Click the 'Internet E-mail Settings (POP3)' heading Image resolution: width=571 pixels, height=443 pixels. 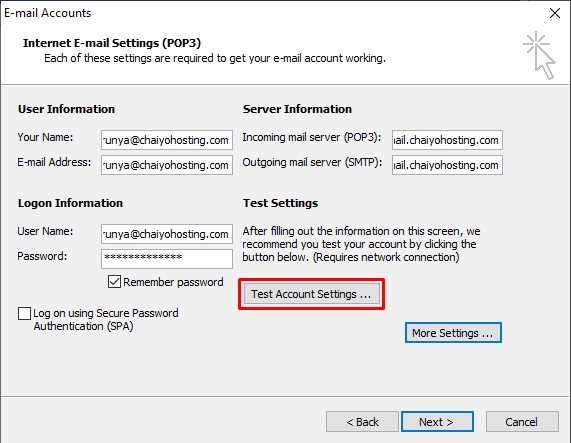[x=112, y=43]
